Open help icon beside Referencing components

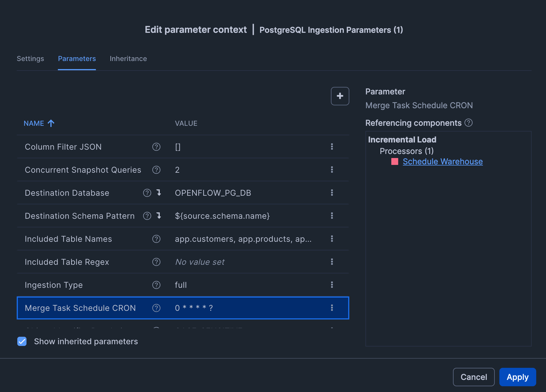click(469, 123)
